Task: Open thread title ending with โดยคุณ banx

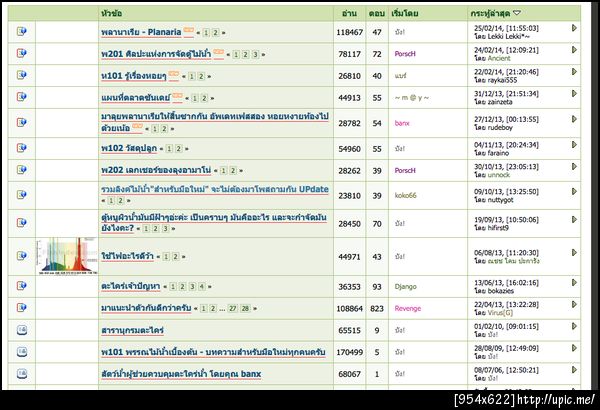Action: (x=181, y=374)
